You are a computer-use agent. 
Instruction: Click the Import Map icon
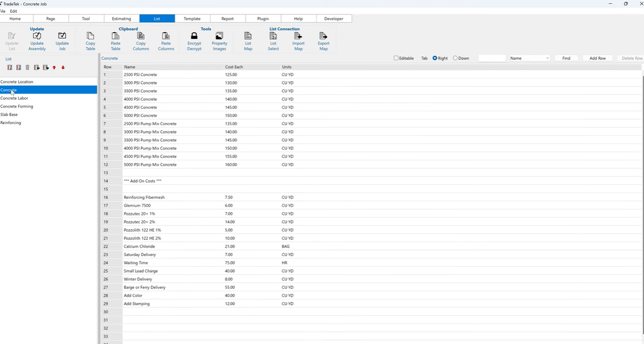(x=298, y=39)
